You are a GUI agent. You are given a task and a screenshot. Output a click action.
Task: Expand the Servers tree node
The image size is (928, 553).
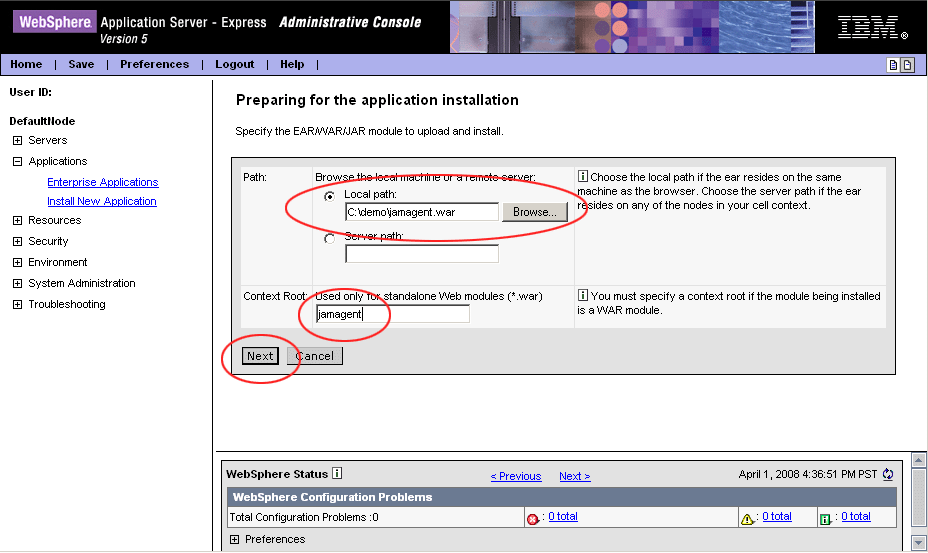[18, 140]
